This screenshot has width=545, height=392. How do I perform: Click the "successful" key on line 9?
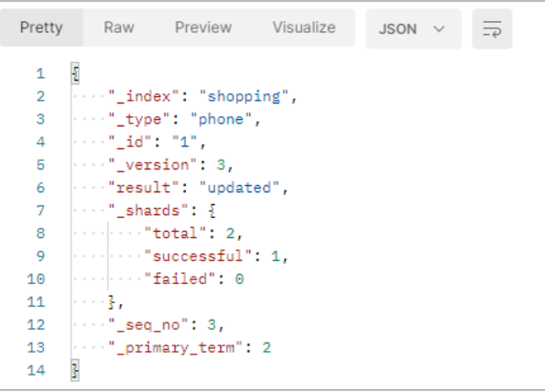point(198,256)
